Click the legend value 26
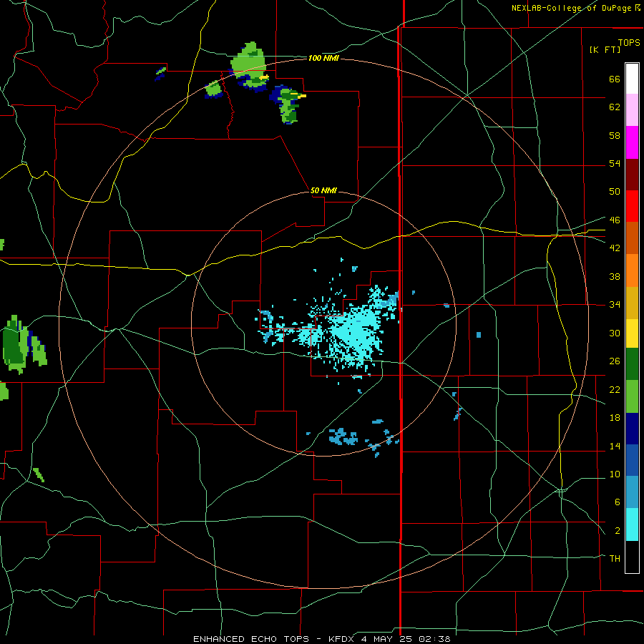The height and width of the screenshot is (644, 644). point(615,361)
